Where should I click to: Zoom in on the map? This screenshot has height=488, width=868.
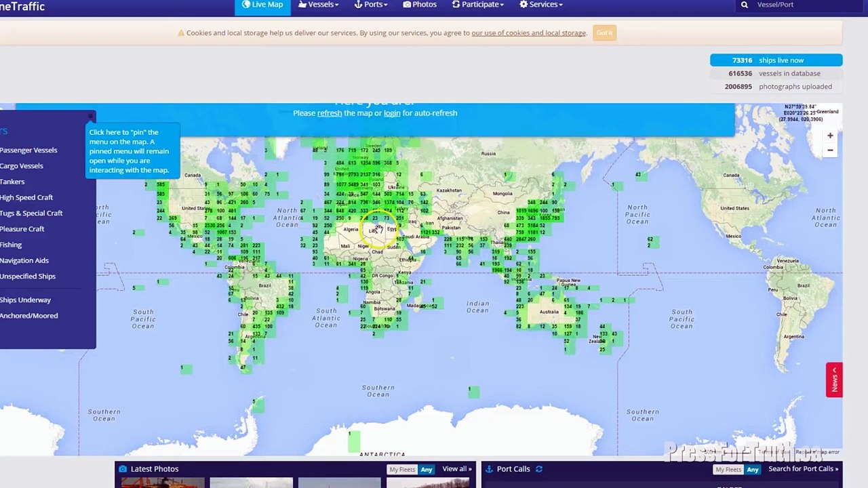(830, 136)
